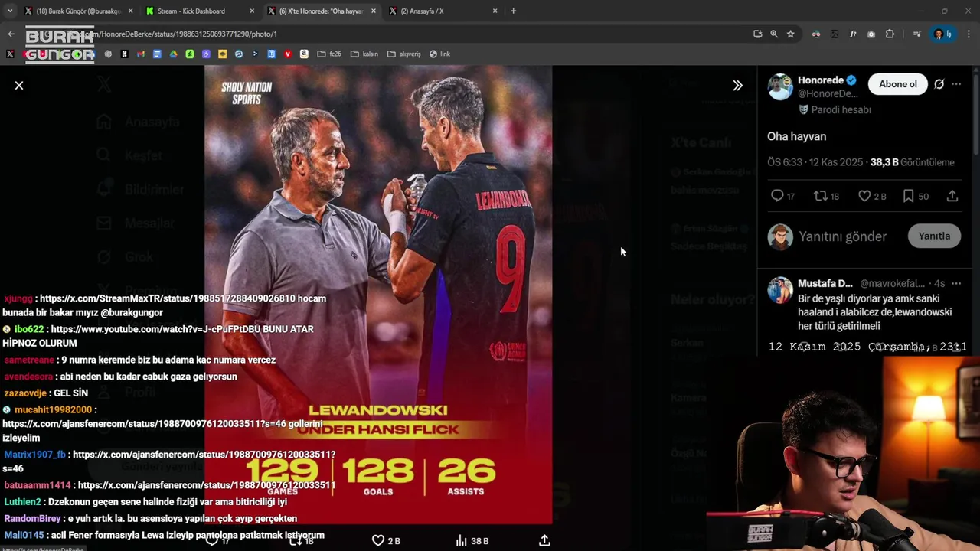Click the sametreane chat username
Screen dimensions: 980x551
[29, 360]
